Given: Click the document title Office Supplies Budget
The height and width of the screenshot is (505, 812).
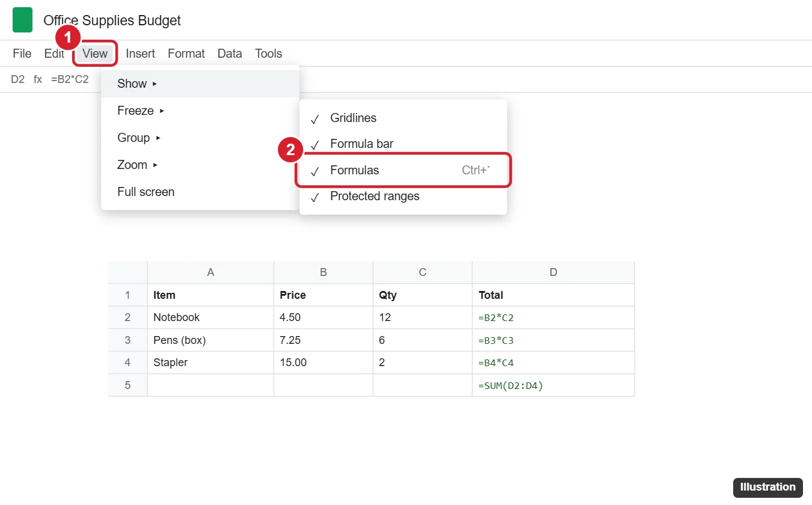Looking at the screenshot, I should [112, 20].
